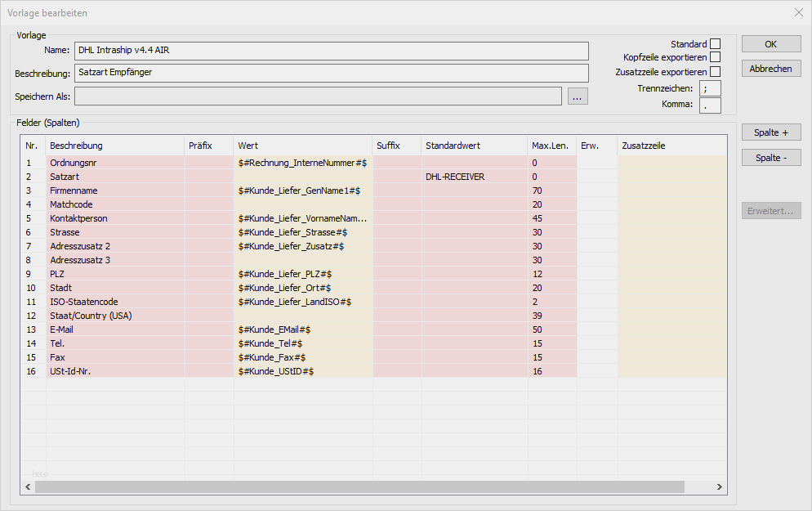
Task: Click the $#Kunde_Tel#$ value
Action: pyautogui.click(x=303, y=343)
